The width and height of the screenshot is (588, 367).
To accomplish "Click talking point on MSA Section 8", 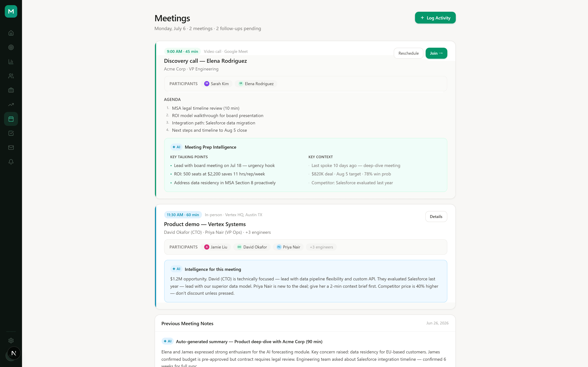I will 225,183.
